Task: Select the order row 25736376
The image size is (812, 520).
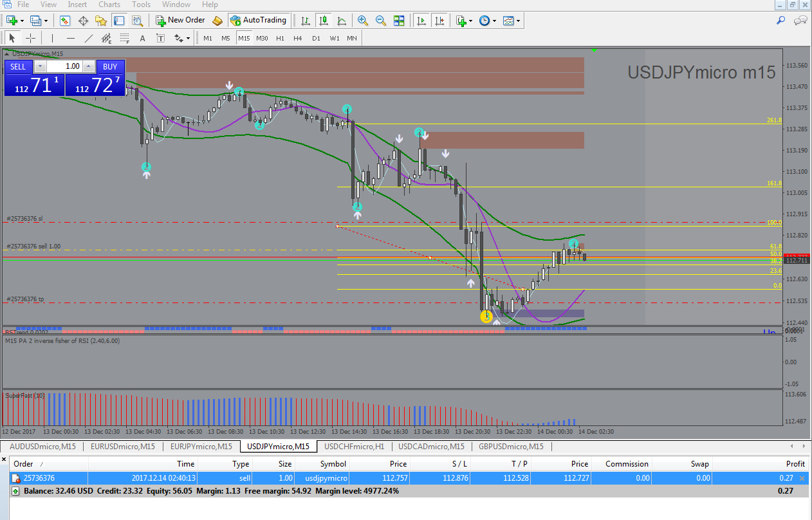Action: pos(409,478)
